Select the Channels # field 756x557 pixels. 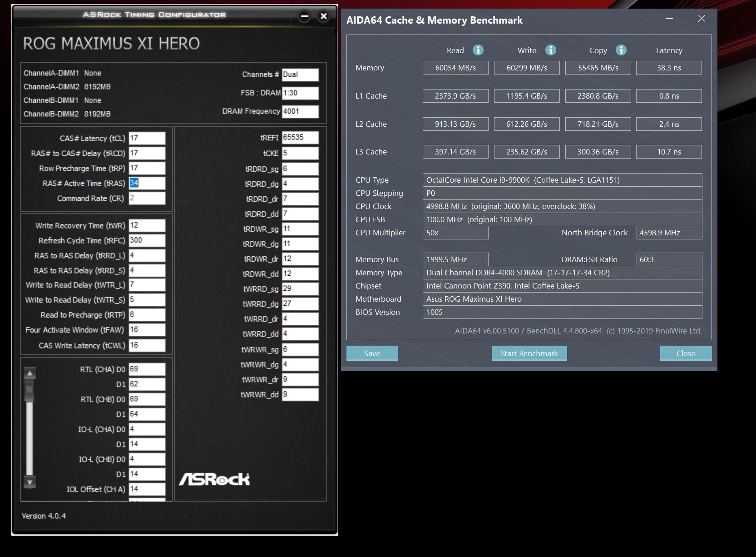click(x=300, y=75)
